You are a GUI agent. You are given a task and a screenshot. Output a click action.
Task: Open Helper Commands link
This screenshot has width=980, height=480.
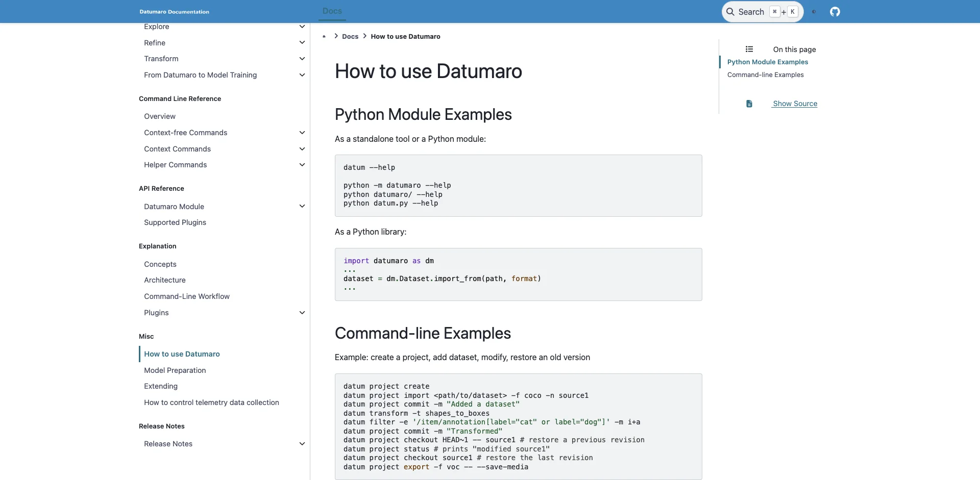coord(176,165)
